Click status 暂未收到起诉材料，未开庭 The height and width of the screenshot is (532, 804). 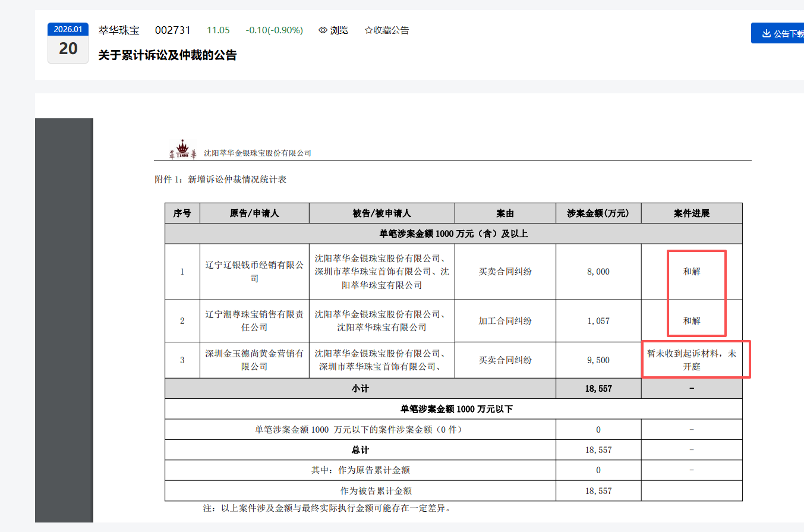click(x=692, y=360)
